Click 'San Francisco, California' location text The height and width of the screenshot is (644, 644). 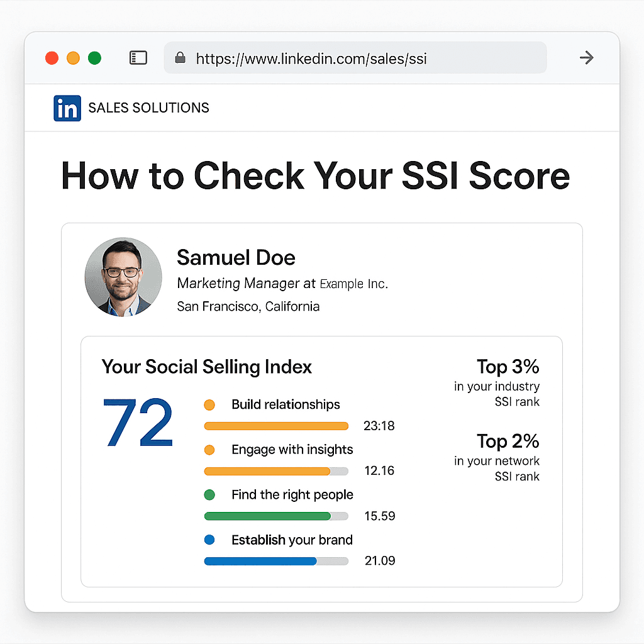pos(248,306)
